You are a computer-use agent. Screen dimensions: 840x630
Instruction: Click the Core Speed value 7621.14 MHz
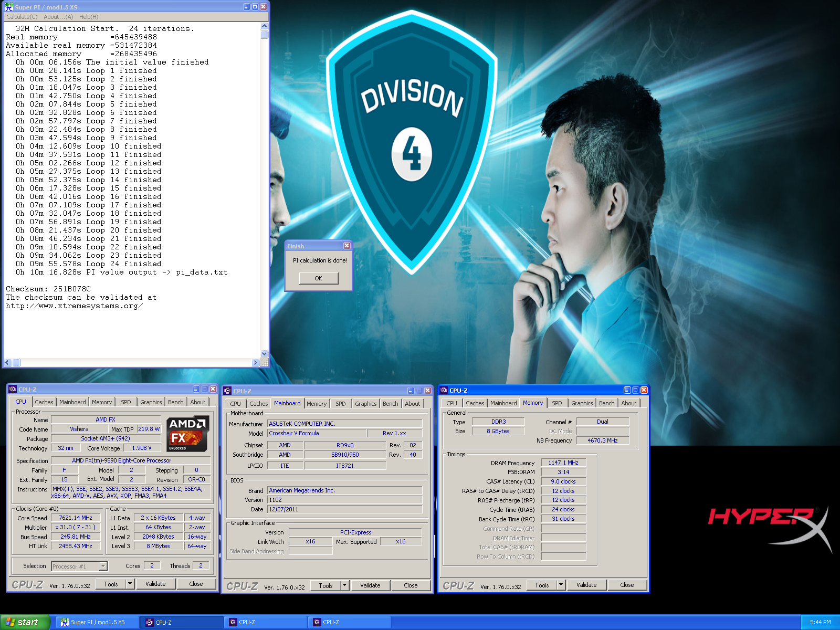[x=76, y=518]
